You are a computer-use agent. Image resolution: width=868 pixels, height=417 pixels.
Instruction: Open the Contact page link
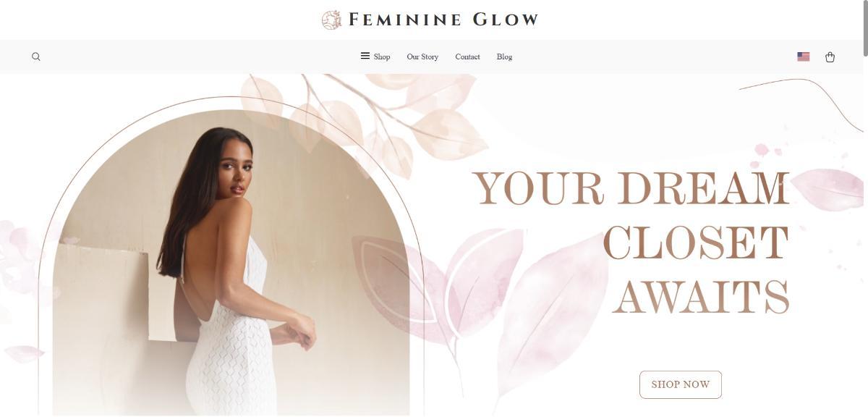[467, 56]
